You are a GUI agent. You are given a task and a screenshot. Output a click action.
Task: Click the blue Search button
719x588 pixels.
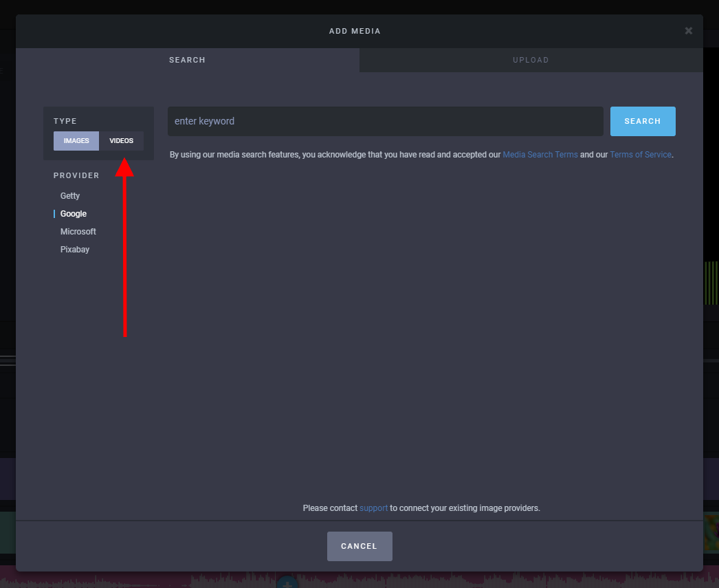click(643, 121)
